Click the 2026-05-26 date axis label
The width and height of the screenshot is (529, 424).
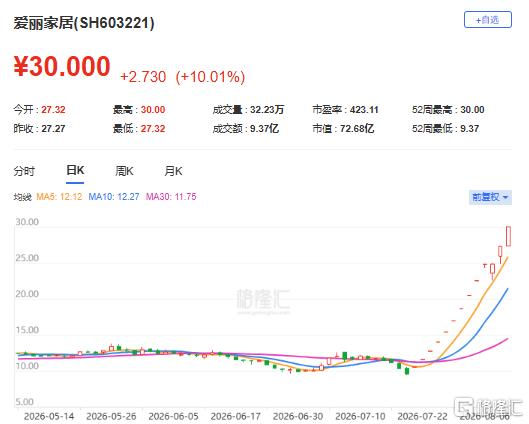(x=111, y=416)
